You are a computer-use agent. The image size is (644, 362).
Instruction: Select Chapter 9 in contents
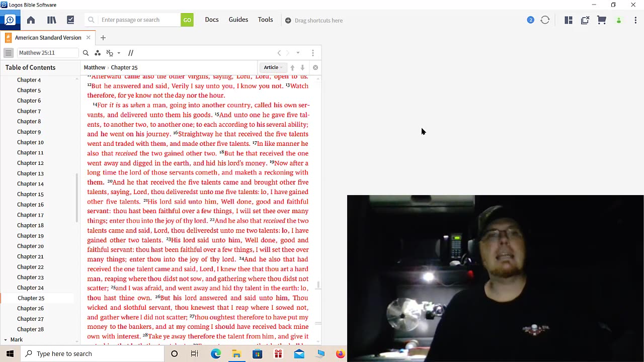pyautogui.click(x=29, y=132)
